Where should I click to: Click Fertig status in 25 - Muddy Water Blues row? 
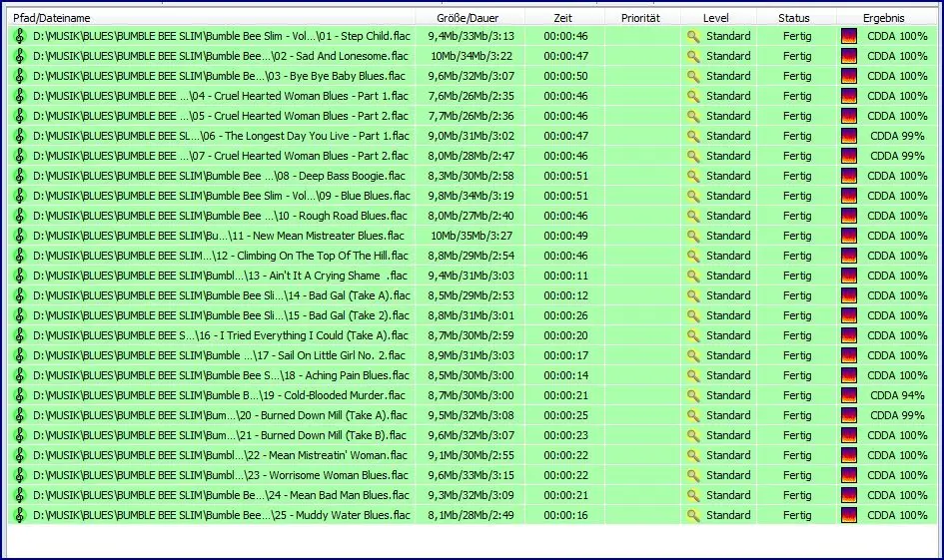[797, 515]
